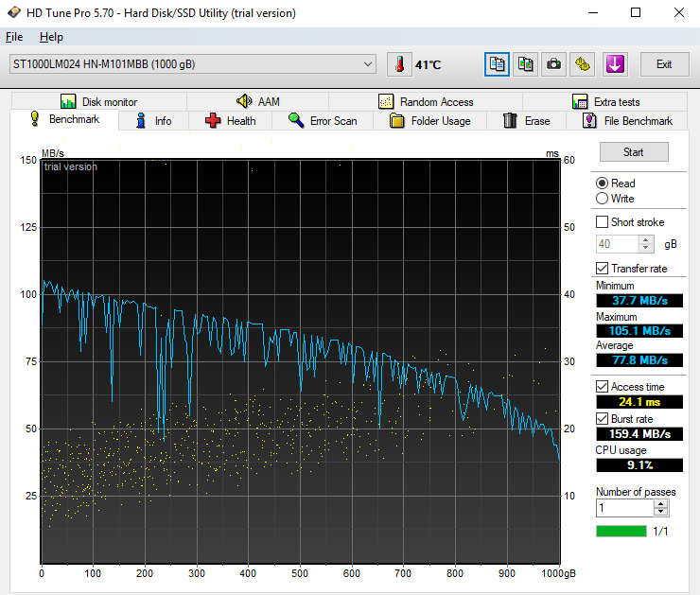Uncheck the Transfer rate checkbox
The image size is (700, 595).
point(603,269)
